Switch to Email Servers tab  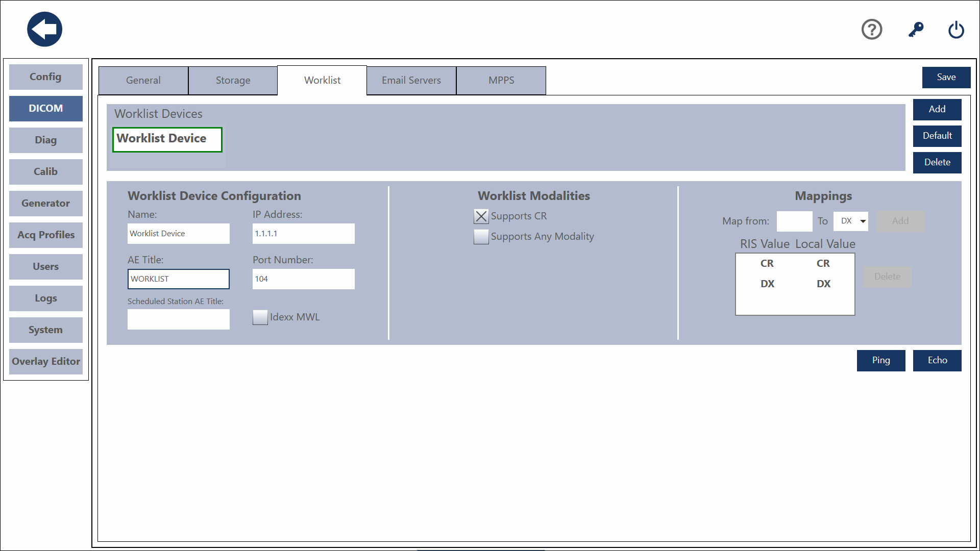click(411, 81)
